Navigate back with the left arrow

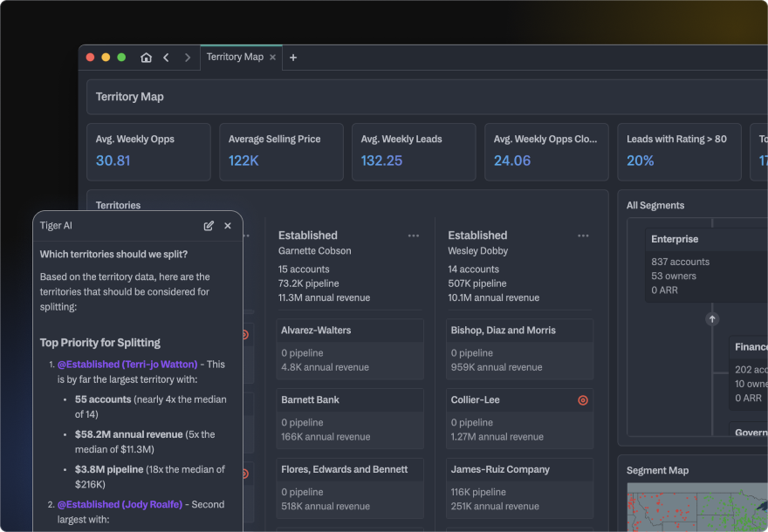point(166,58)
